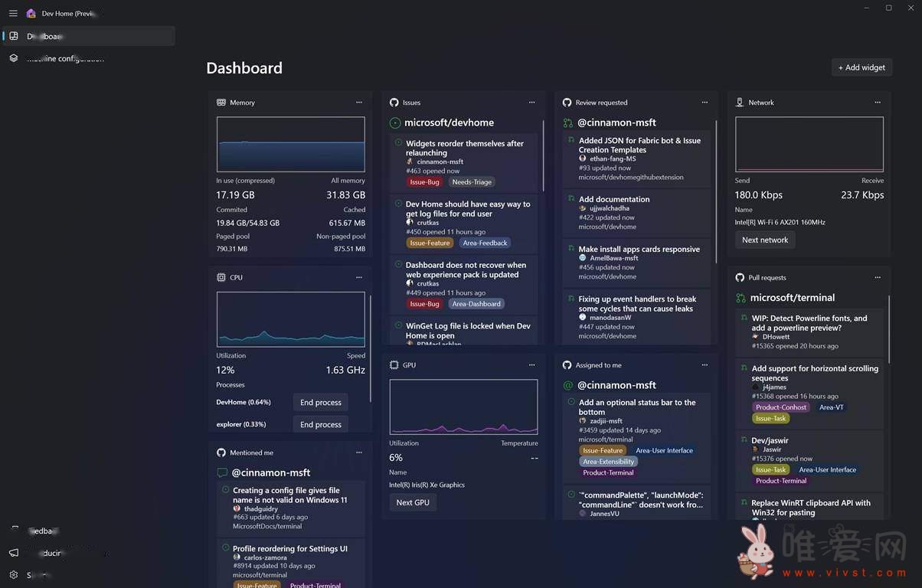Click the Network widget header icon
922x588 pixels.
coord(740,103)
